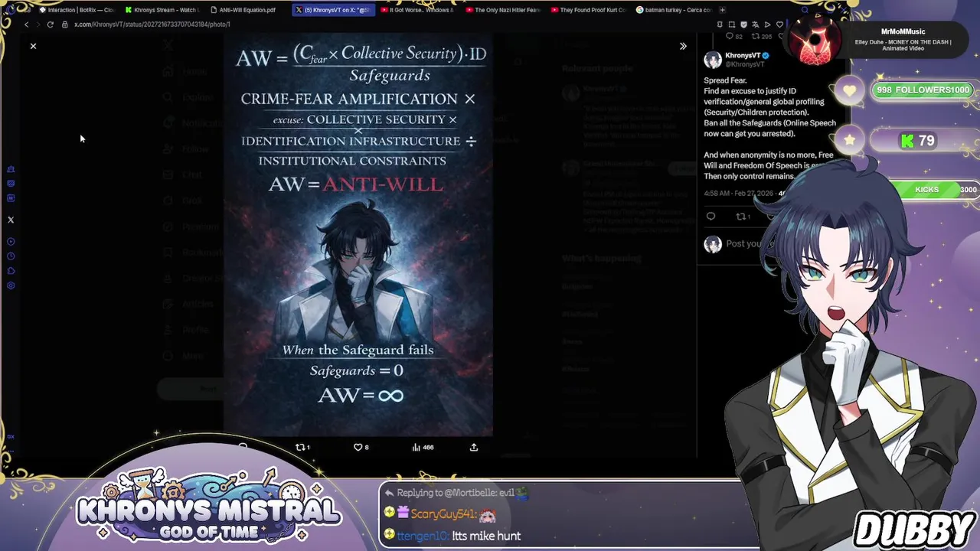Click the comment count 82 in the thread
The height and width of the screenshot is (551, 980).
coord(733,36)
